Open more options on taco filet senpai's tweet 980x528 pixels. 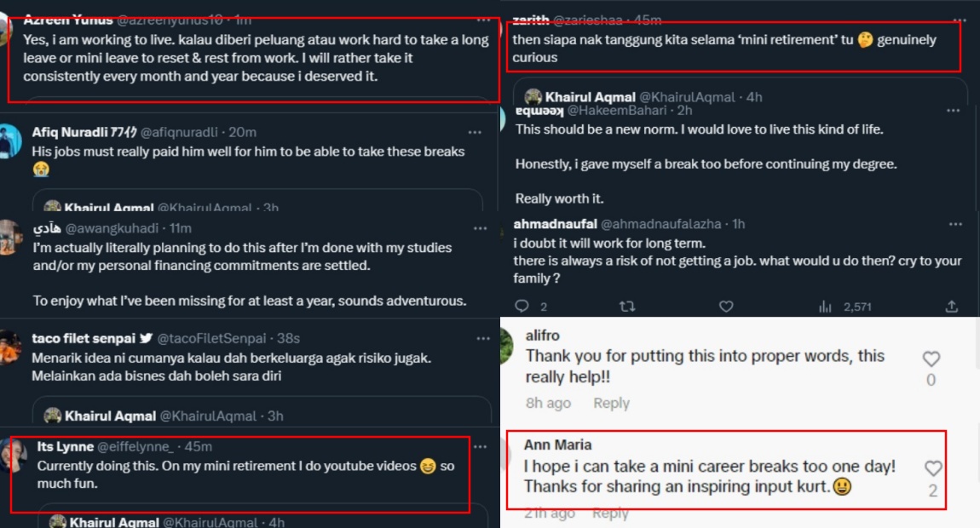(x=475, y=338)
